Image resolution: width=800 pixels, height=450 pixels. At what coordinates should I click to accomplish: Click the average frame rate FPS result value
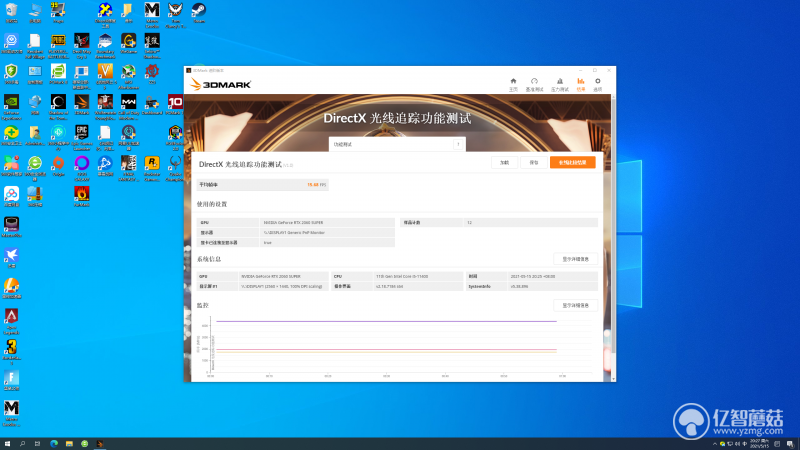[x=316, y=185]
